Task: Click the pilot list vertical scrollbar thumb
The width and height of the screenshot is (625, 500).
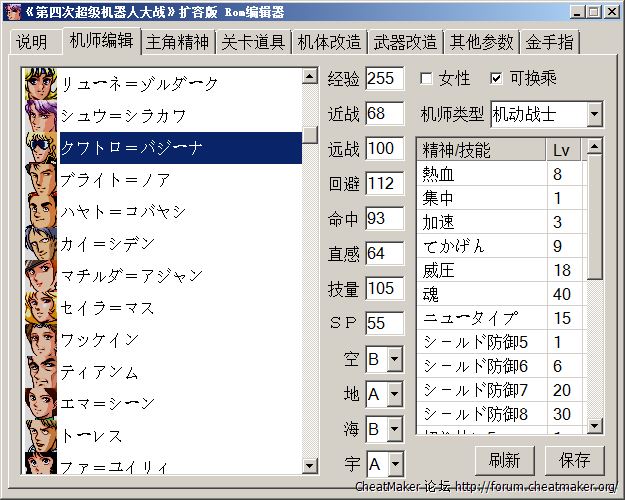Action: [311, 134]
